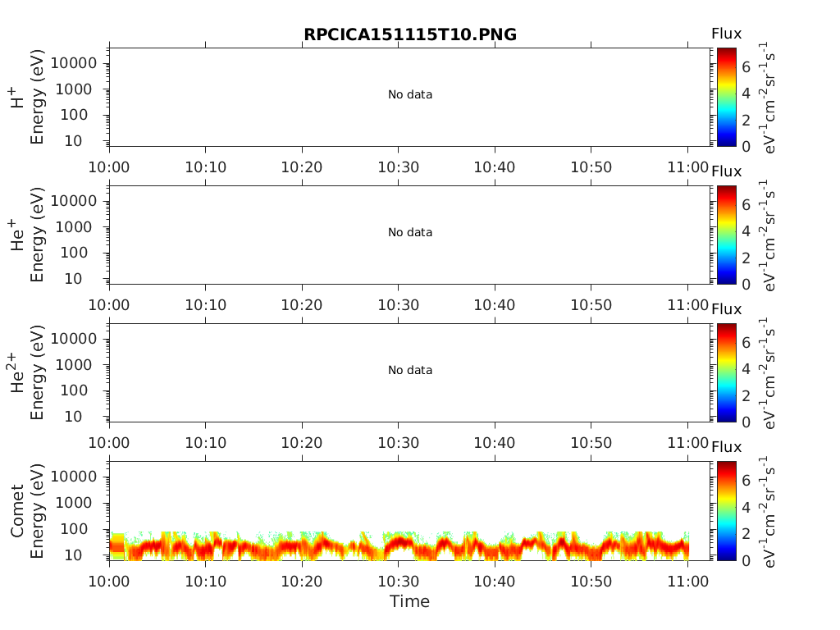Click the 'Flux' label above the He2+ colorbar
The image size is (840, 630).
coord(727,309)
